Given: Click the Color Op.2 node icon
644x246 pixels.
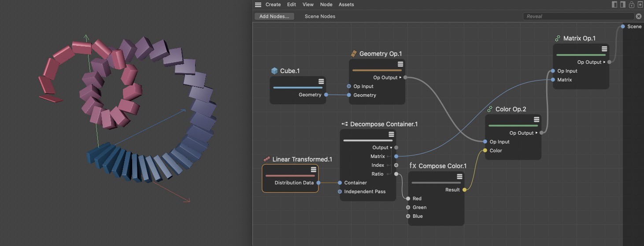Looking at the screenshot, I should pyautogui.click(x=490, y=109).
